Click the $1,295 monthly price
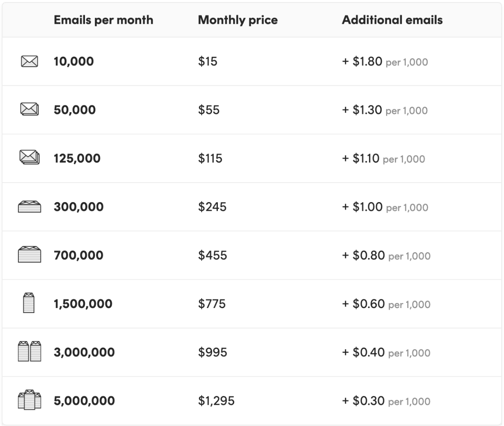The height and width of the screenshot is (426, 504). pos(216,401)
